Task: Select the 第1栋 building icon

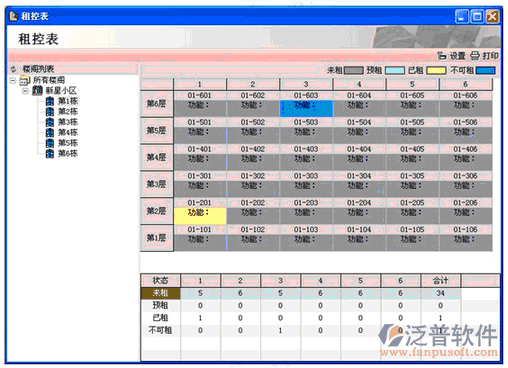Action: (x=50, y=101)
